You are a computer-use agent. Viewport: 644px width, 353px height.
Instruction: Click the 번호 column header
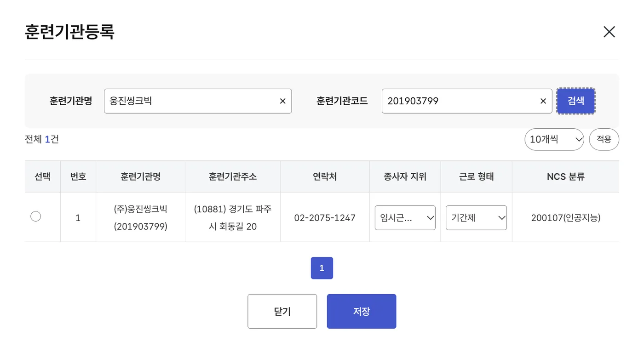click(78, 176)
